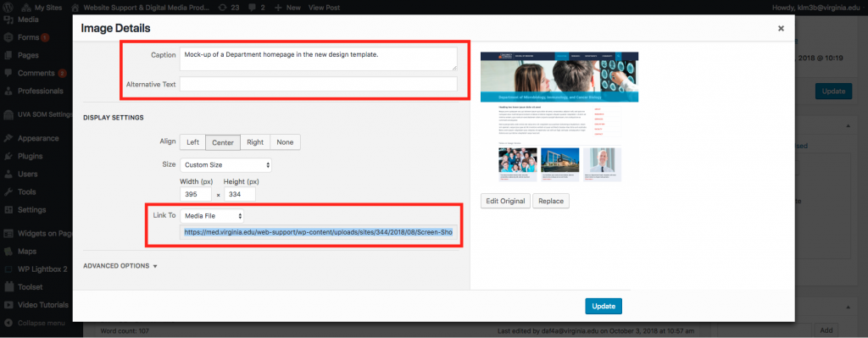The width and height of the screenshot is (868, 338).
Task: Click the Widgets on Pages sidebar icon
Action: 8,234
